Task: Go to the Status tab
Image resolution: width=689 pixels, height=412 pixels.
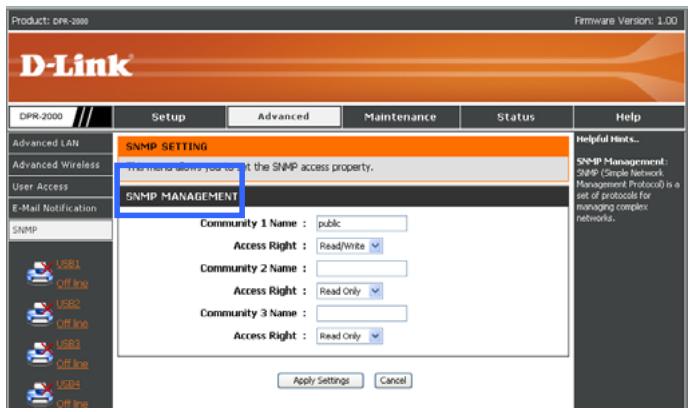Action: point(516,117)
